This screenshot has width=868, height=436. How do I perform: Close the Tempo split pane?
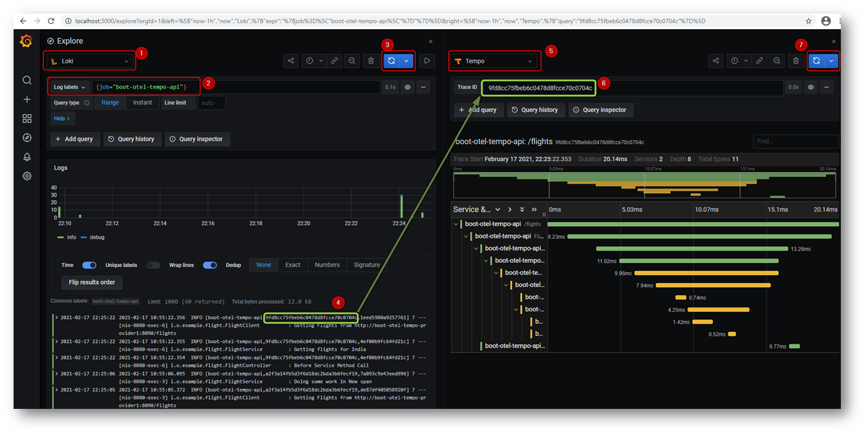click(834, 41)
